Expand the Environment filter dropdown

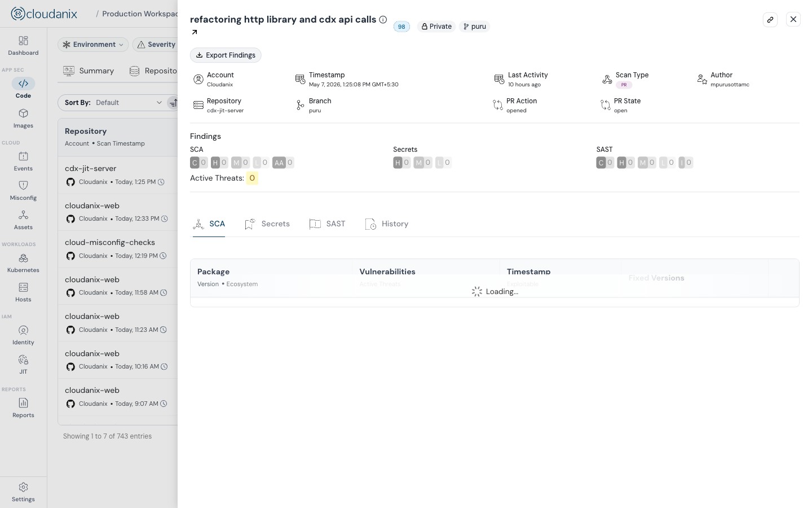click(x=93, y=45)
